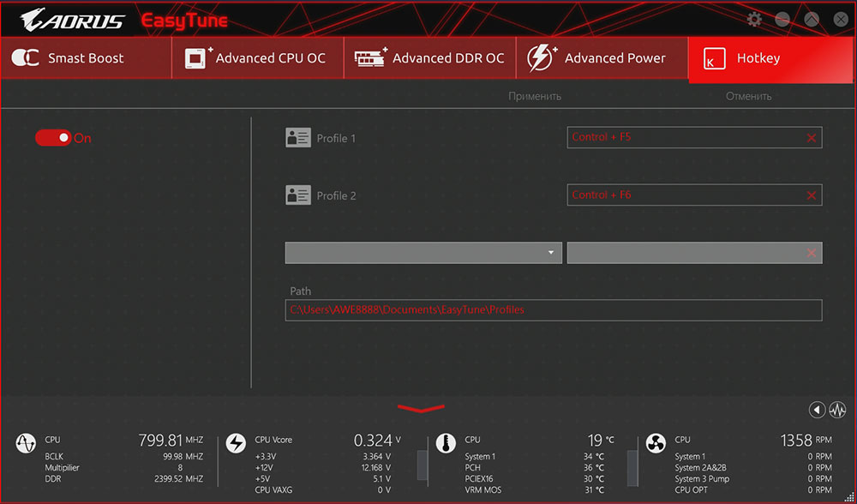
Task: Click the fan speed icon
Action: click(656, 443)
